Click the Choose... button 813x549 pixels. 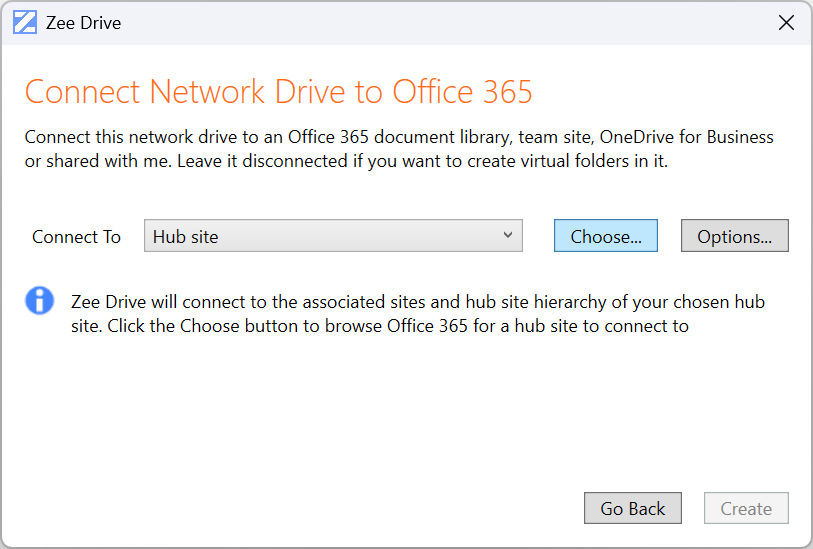click(606, 237)
